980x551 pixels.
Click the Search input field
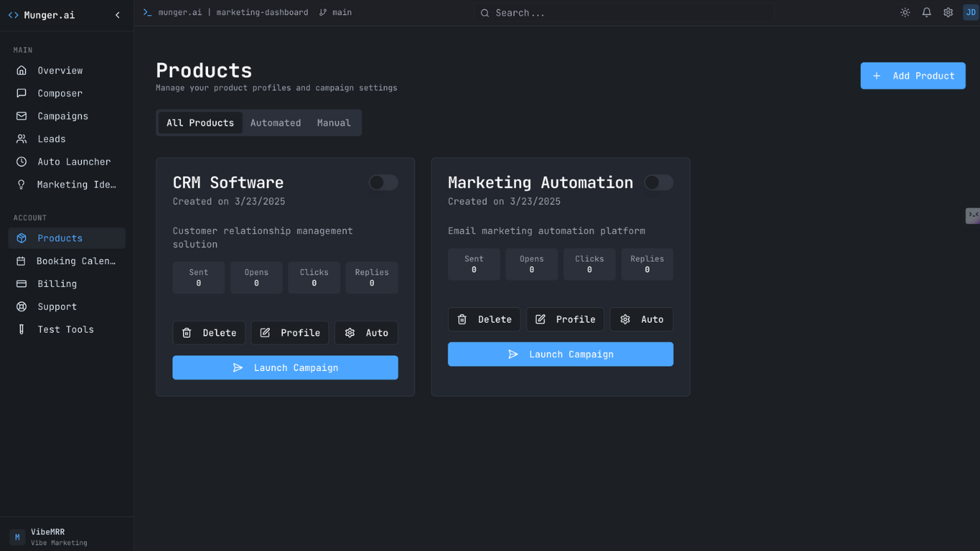click(623, 13)
